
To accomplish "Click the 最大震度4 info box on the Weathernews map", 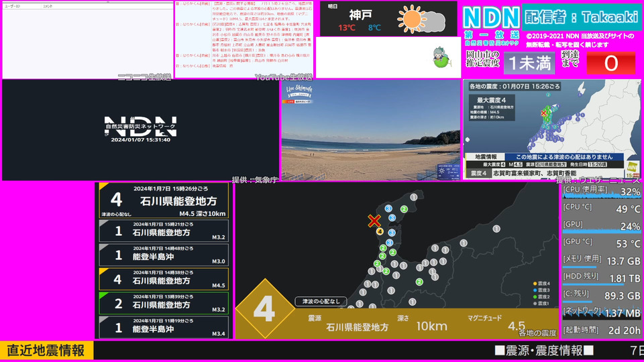I will [x=491, y=108].
